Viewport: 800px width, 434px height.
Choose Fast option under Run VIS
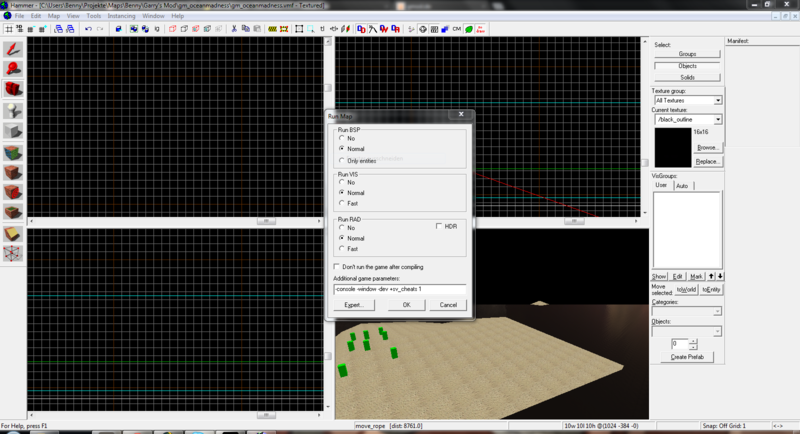[341, 203]
